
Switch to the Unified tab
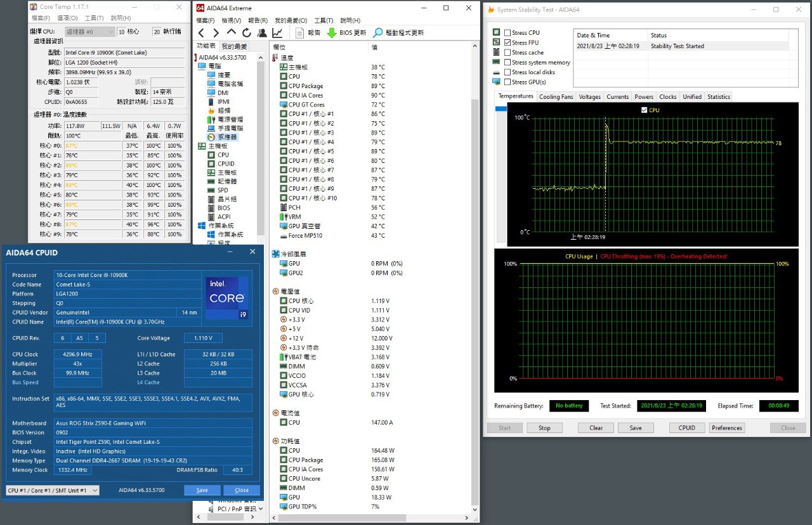pyautogui.click(x=691, y=97)
